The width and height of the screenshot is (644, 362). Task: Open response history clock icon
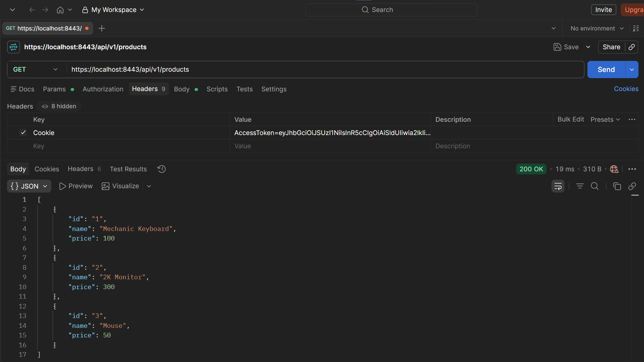pyautogui.click(x=161, y=169)
